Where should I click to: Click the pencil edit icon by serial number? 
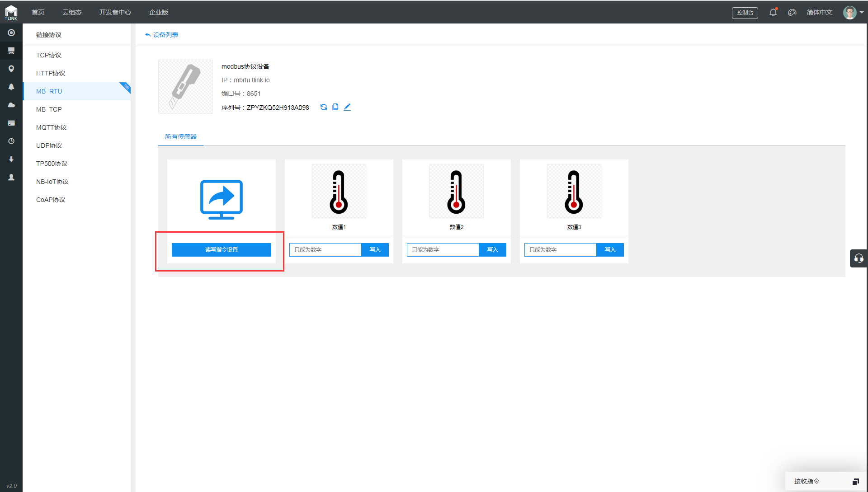(x=347, y=107)
